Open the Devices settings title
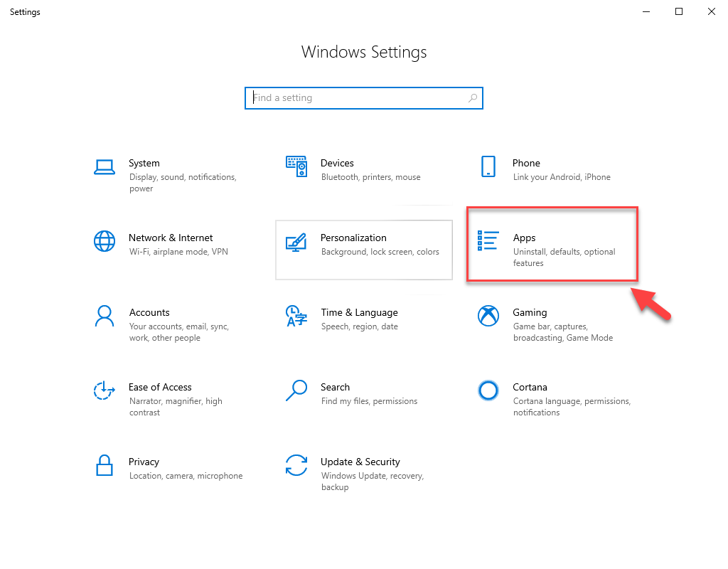Viewport: 728px width, 569px height. 337,163
